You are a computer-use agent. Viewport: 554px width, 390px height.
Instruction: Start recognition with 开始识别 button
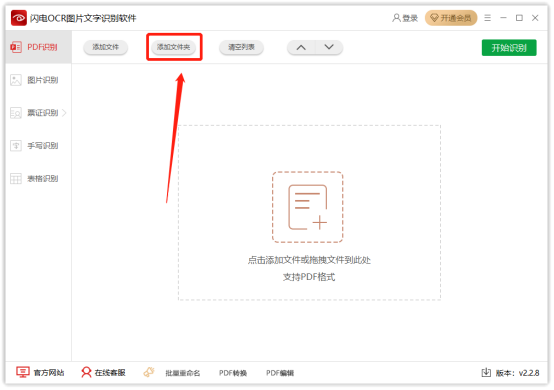509,48
